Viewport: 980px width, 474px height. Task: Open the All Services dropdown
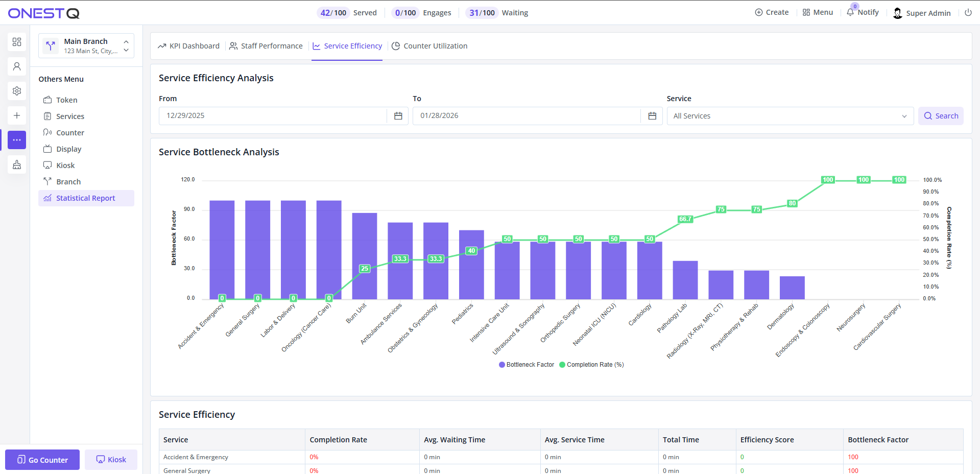pyautogui.click(x=790, y=116)
